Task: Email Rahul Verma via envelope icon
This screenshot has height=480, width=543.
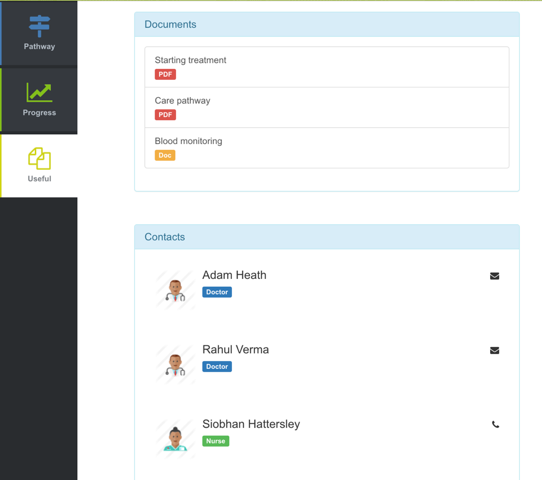Action: point(494,350)
